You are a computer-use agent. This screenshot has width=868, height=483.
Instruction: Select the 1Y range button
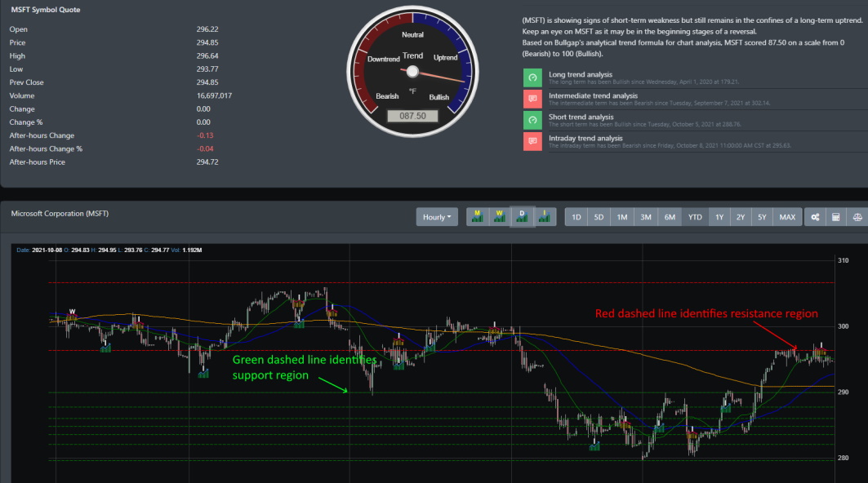[x=719, y=217]
